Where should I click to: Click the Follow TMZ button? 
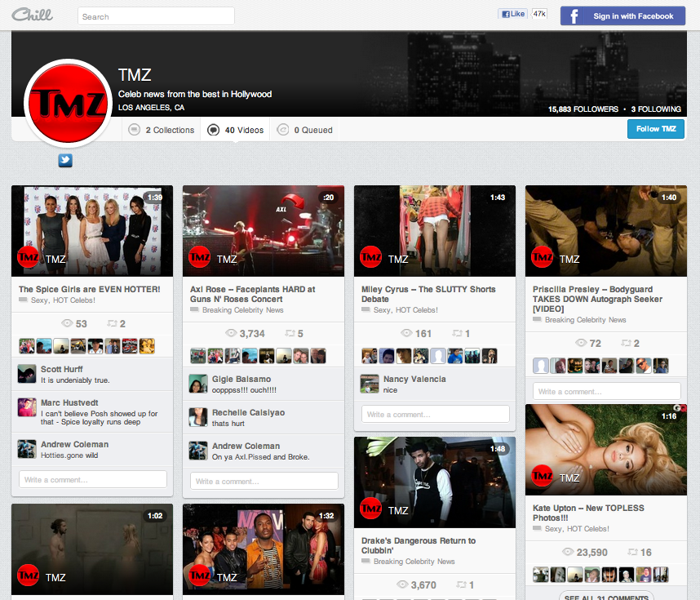tap(656, 129)
